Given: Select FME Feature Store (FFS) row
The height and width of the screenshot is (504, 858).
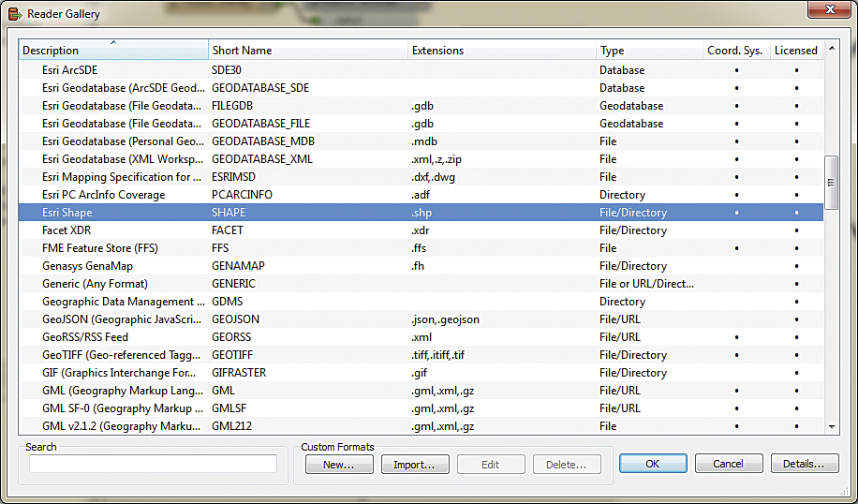Looking at the screenshot, I should tap(421, 248).
